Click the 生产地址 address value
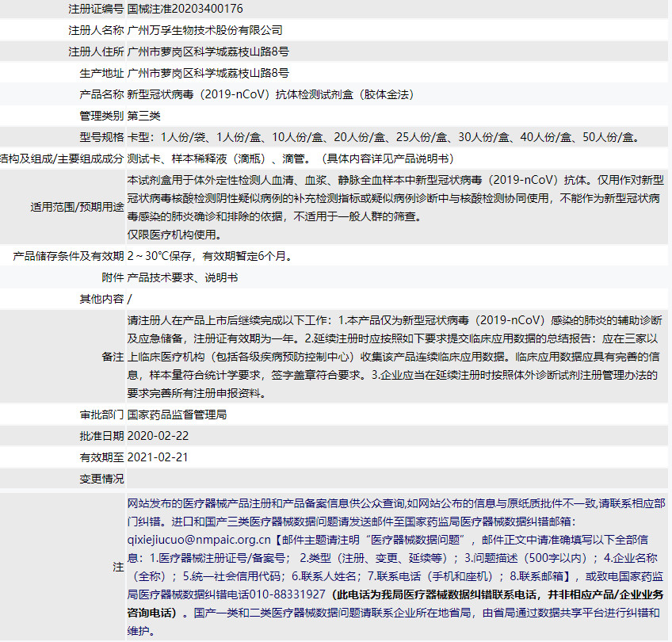 [x=208, y=73]
